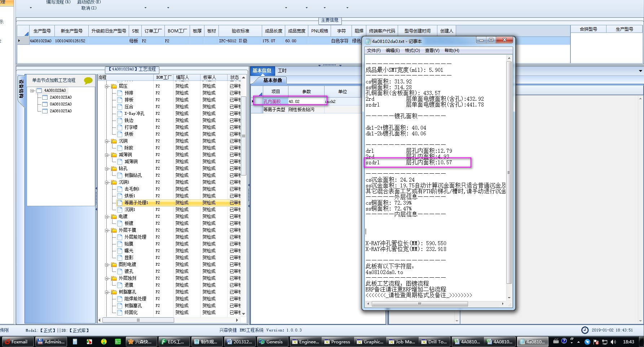
Task: Click the 电镀 folder icon
Action: 114,217
